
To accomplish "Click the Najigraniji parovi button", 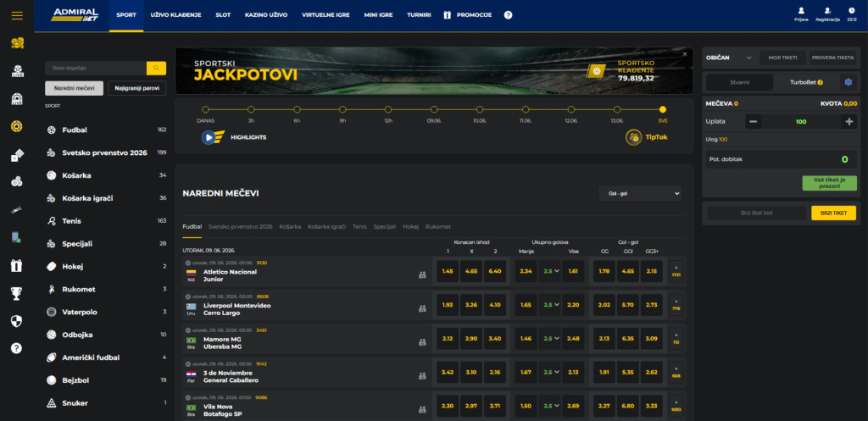I will tap(136, 88).
